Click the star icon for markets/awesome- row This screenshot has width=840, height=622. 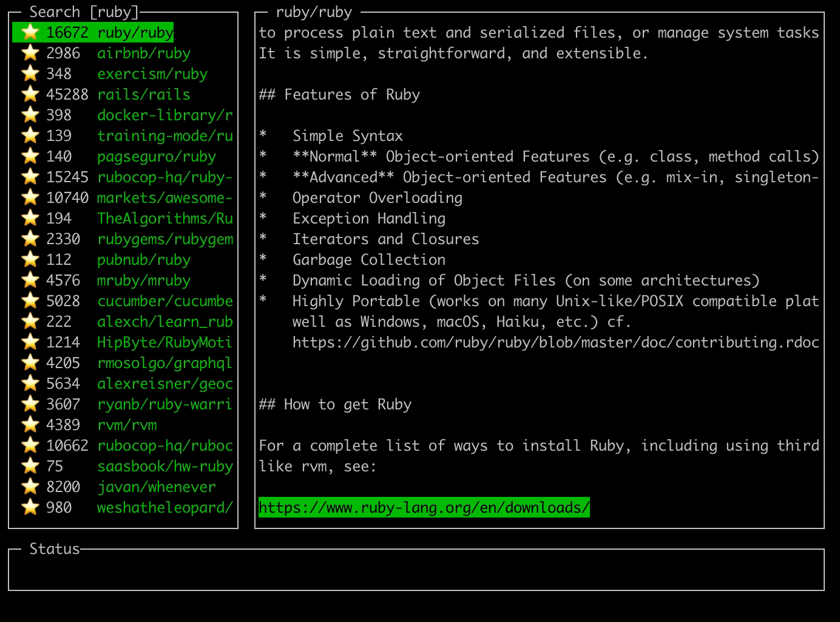pyautogui.click(x=30, y=197)
